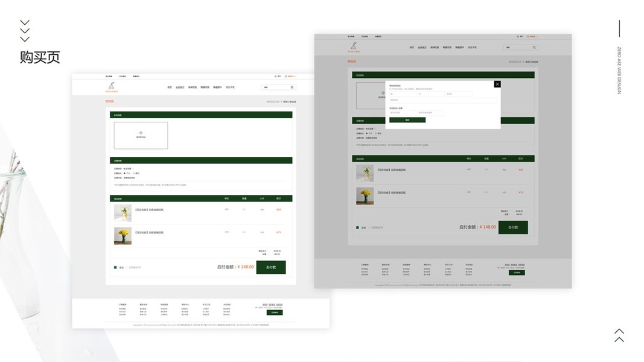Open the 首页 nav item on the right page
The height and width of the screenshot is (362, 644).
[x=412, y=48]
